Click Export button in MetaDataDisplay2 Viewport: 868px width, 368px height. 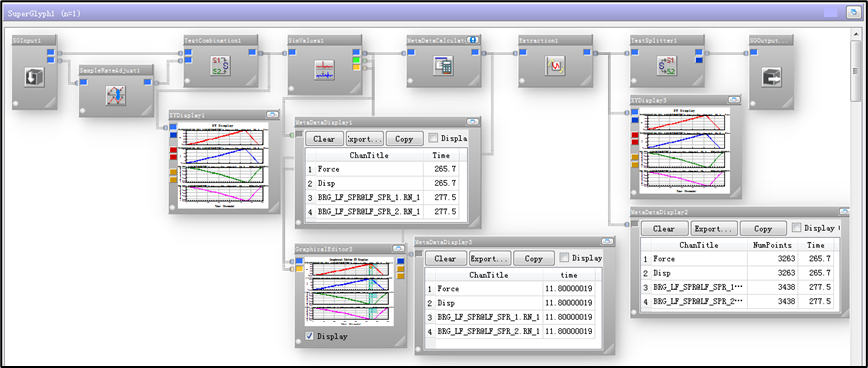714,229
